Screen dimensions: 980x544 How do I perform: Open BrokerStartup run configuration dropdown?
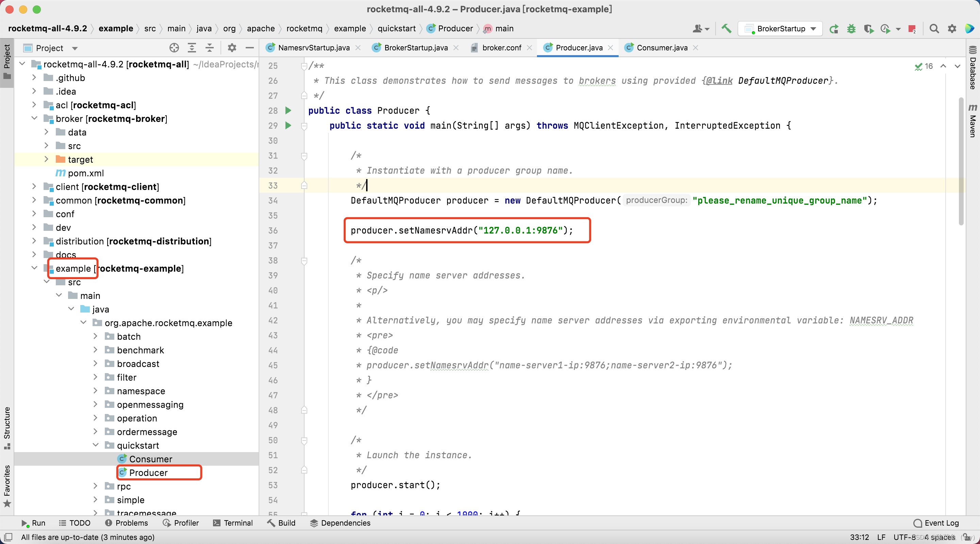[x=780, y=29]
